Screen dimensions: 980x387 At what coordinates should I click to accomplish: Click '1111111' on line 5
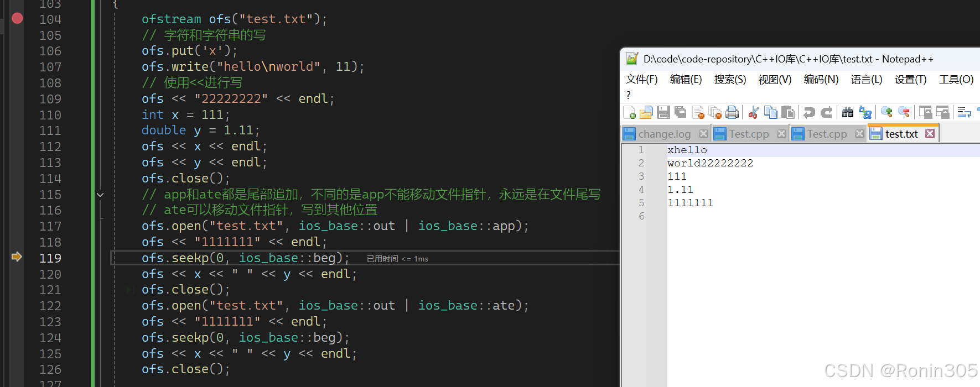[690, 203]
